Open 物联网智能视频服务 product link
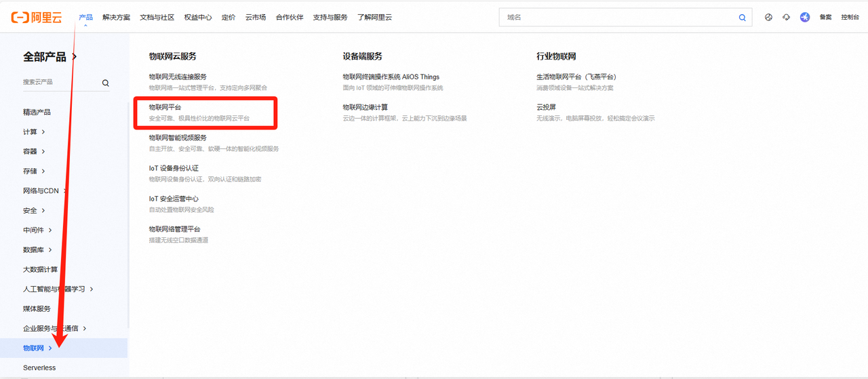 [x=178, y=138]
